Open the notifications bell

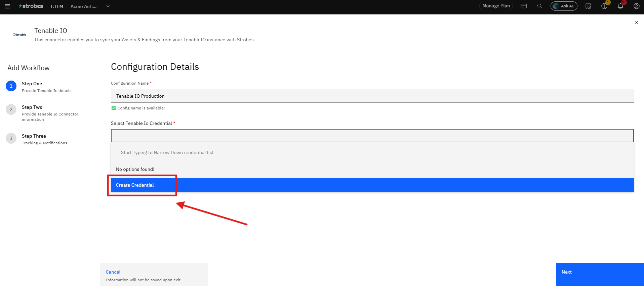[620, 6]
